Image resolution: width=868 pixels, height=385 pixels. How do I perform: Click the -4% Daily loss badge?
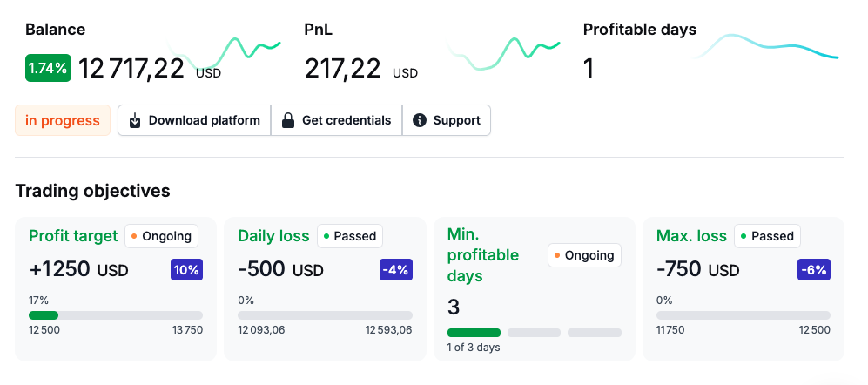(x=395, y=270)
